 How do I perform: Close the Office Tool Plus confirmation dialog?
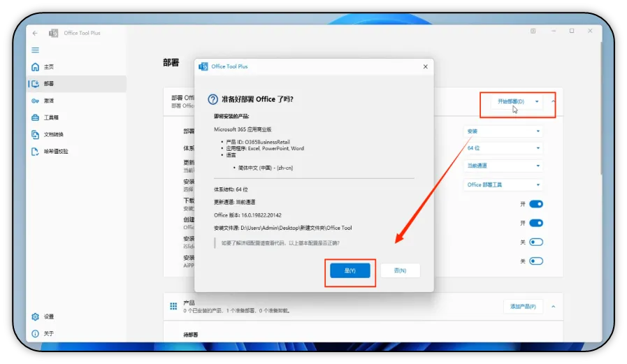click(x=426, y=67)
